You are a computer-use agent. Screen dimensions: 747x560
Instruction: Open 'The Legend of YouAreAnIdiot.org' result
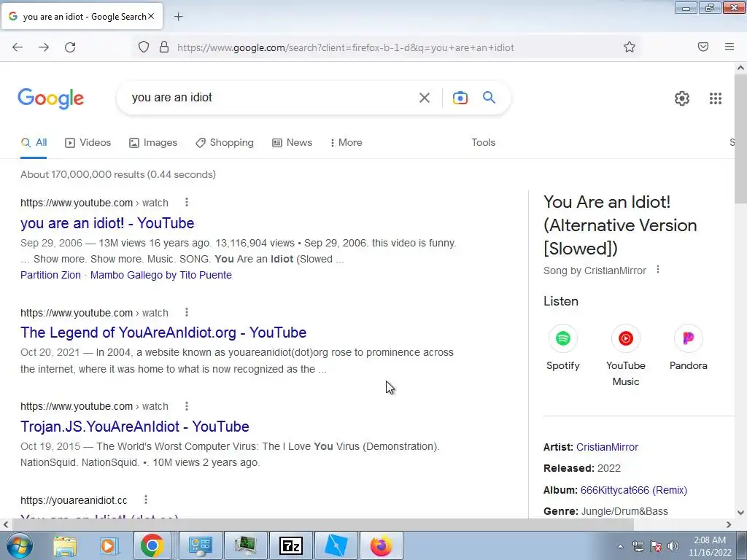(x=163, y=332)
